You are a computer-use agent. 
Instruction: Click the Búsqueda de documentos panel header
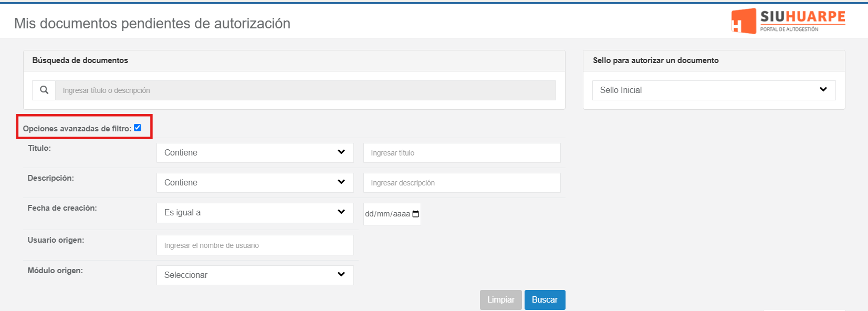pos(80,60)
